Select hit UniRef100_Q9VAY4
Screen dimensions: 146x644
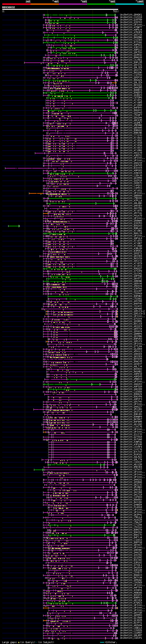click(131, 331)
